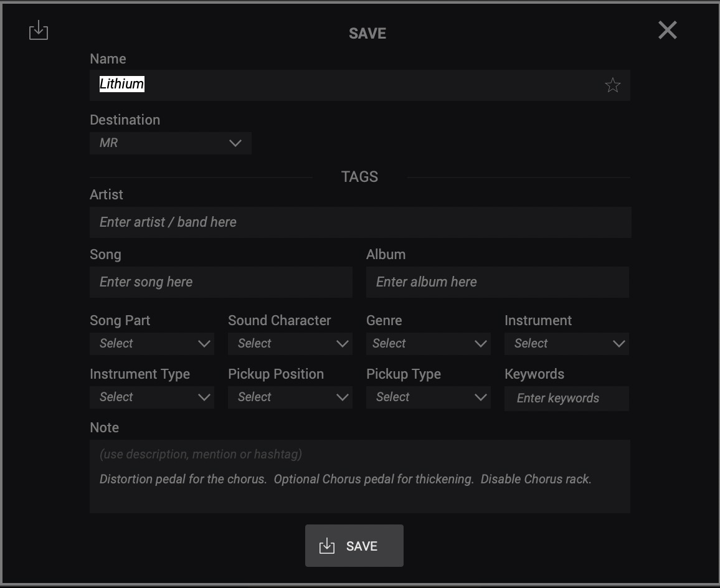
Task: Open the Pickup Position dropdown
Action: click(290, 397)
